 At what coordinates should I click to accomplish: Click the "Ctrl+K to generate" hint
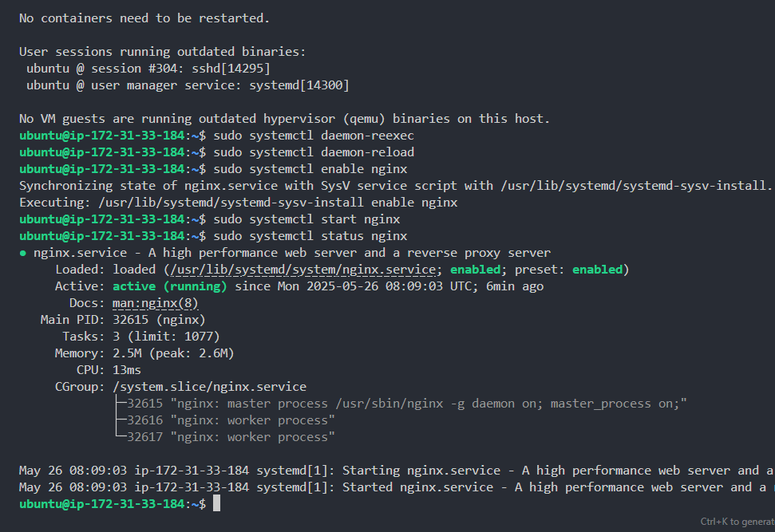tap(737, 522)
